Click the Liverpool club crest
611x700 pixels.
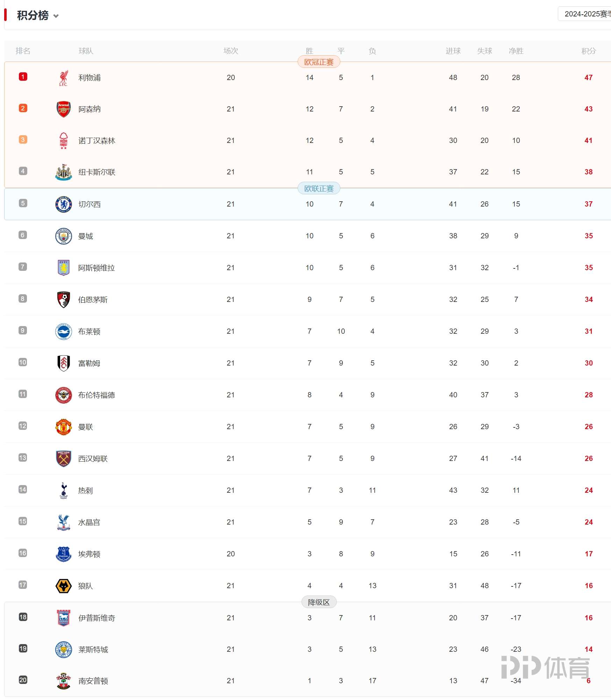click(x=63, y=78)
